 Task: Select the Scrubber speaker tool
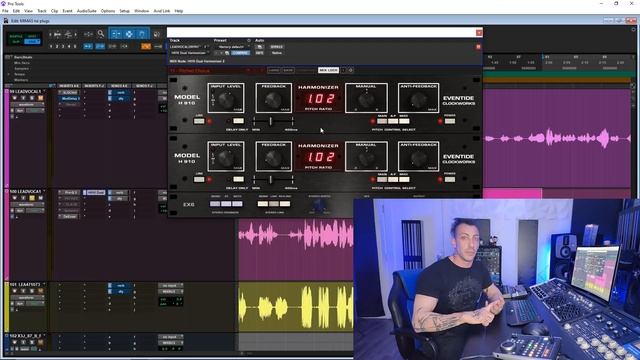157,34
